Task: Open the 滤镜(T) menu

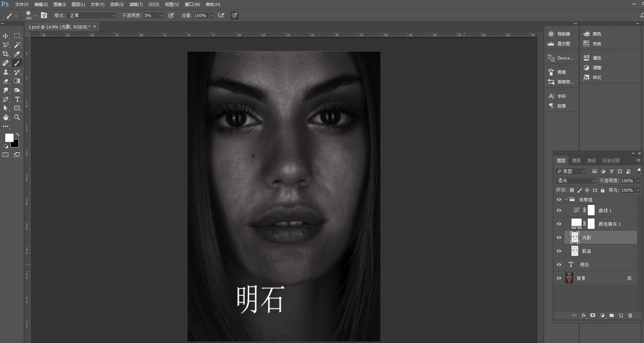Action: click(x=136, y=5)
